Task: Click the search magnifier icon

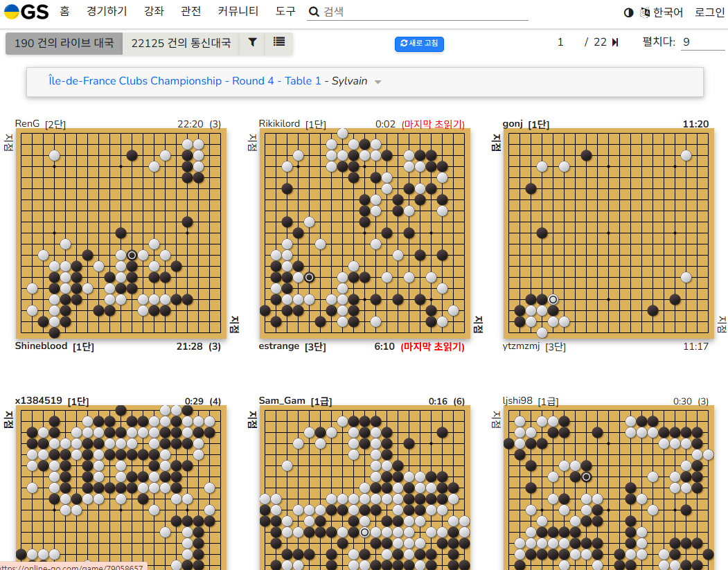Action: pyautogui.click(x=314, y=12)
